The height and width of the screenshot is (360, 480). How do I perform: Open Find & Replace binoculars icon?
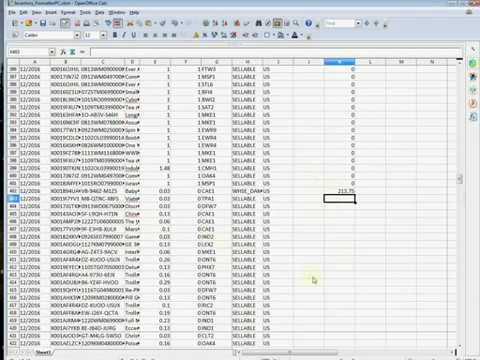(x=258, y=23)
